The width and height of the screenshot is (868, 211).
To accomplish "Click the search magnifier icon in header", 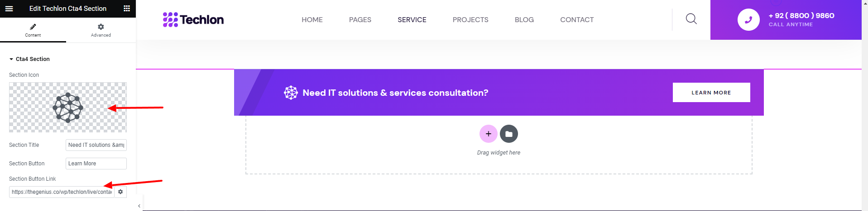I will tap(691, 19).
